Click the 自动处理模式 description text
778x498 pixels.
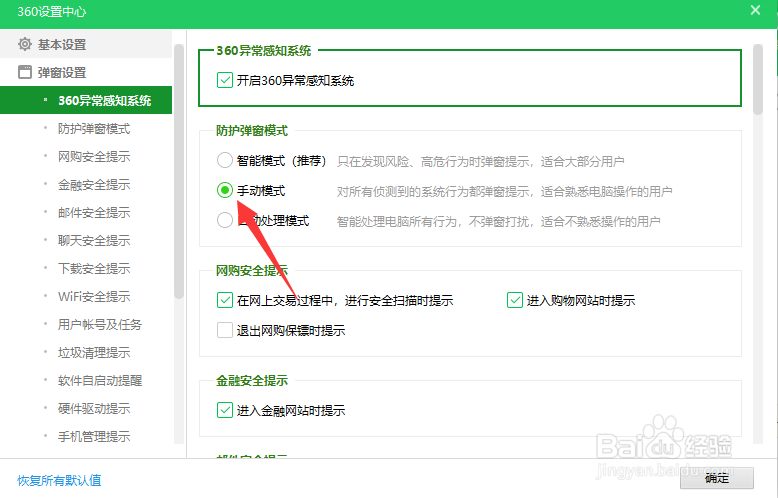pos(498,221)
